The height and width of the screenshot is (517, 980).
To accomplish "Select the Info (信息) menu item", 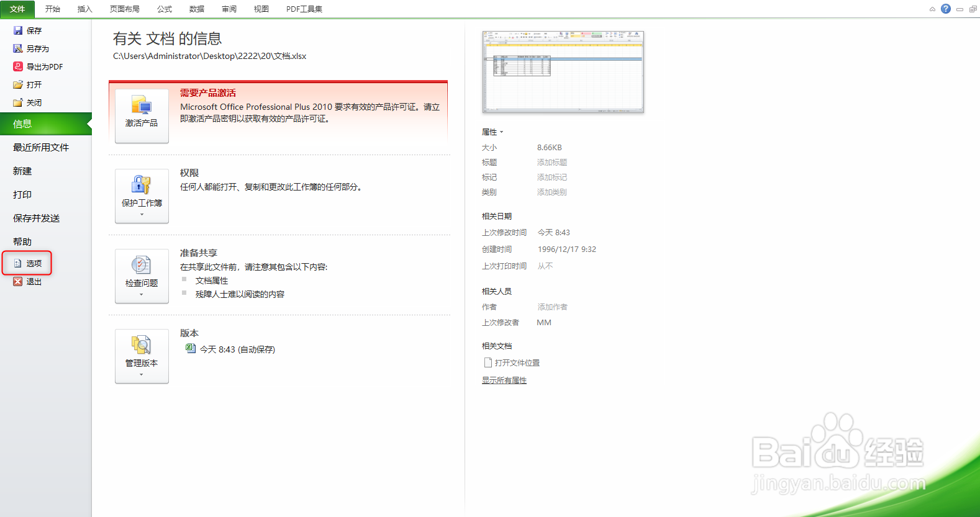I will (46, 124).
